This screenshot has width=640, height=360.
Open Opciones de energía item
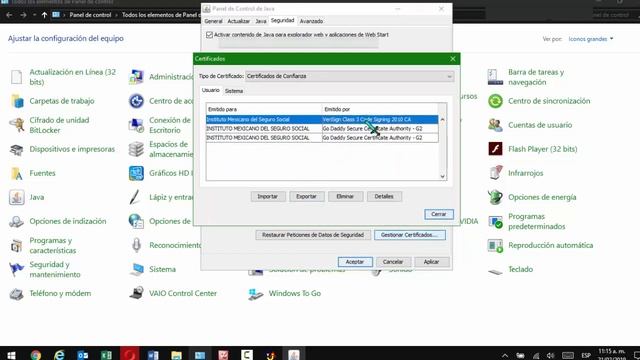[532, 197]
